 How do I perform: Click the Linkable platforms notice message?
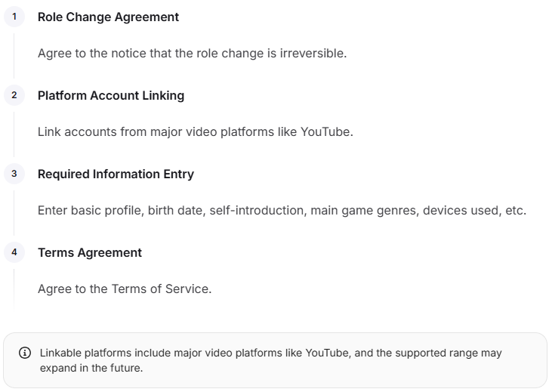tap(270, 360)
